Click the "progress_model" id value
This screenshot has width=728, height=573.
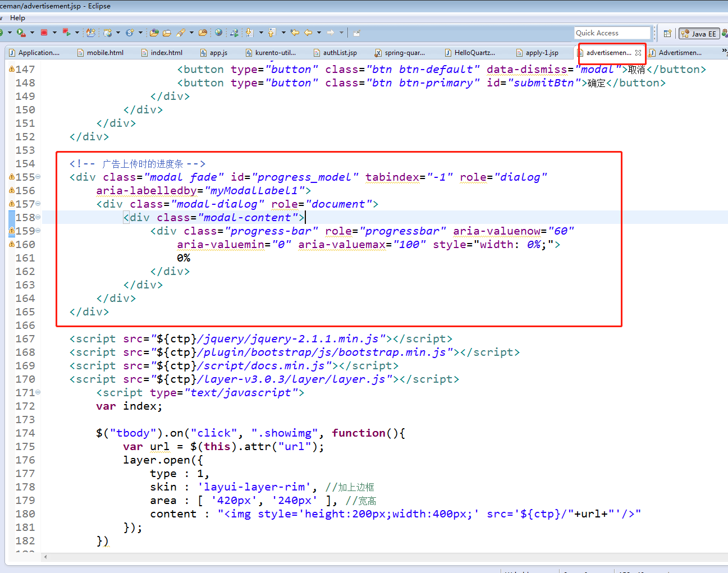[305, 177]
